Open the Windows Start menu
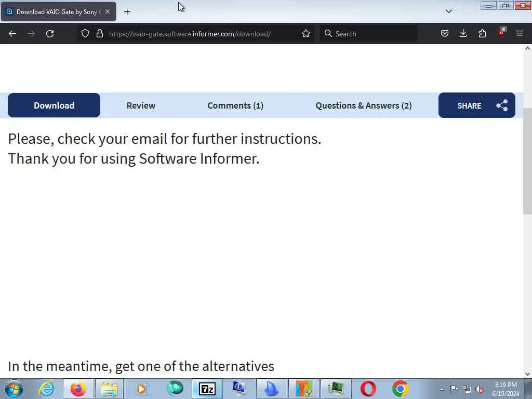The image size is (532, 399). click(14, 389)
